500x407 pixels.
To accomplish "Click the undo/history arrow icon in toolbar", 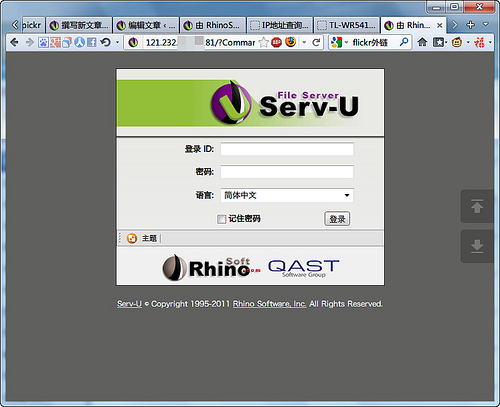I will [106, 42].
